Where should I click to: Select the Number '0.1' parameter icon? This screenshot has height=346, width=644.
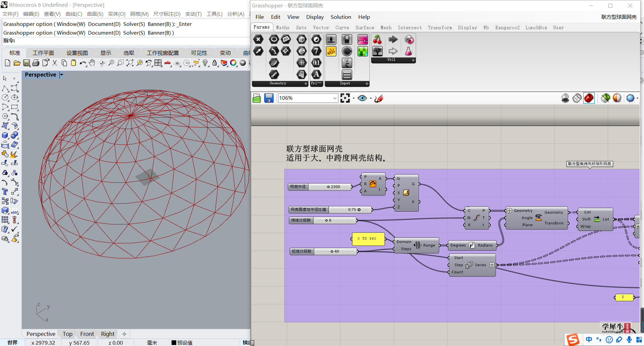316,63
